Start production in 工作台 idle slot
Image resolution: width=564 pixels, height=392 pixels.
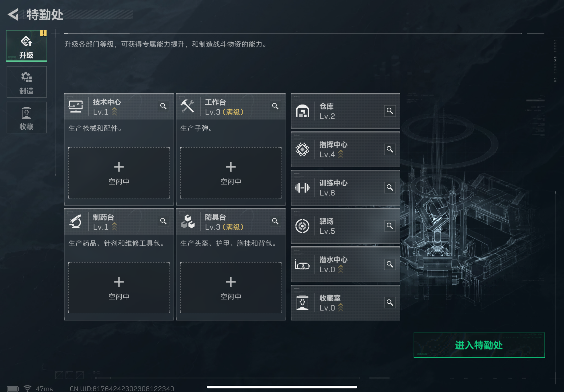(231, 173)
